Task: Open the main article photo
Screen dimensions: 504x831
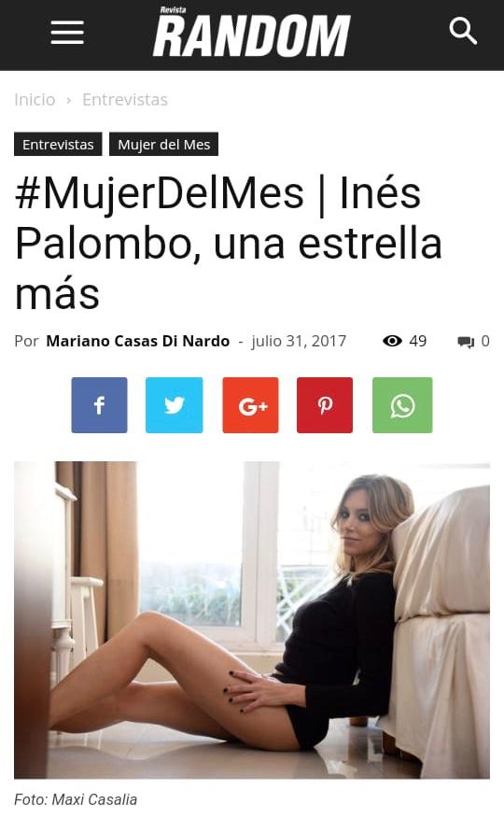Action: point(252,620)
